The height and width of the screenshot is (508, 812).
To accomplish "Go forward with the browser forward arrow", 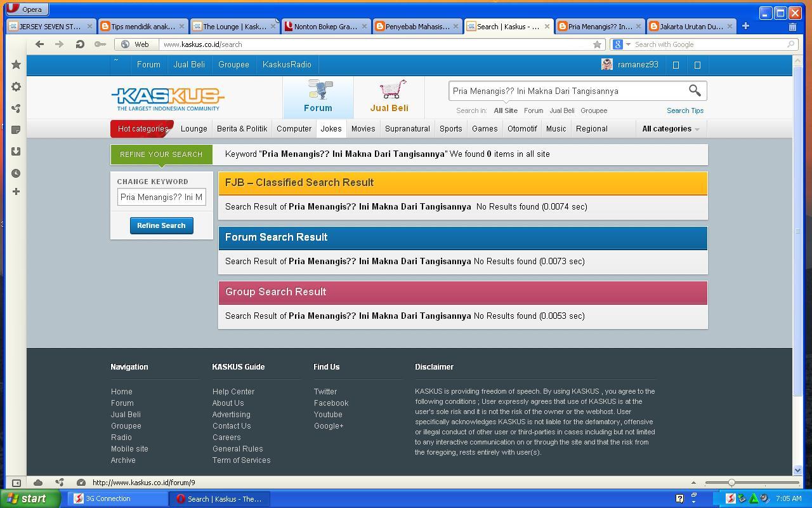I will [x=59, y=44].
